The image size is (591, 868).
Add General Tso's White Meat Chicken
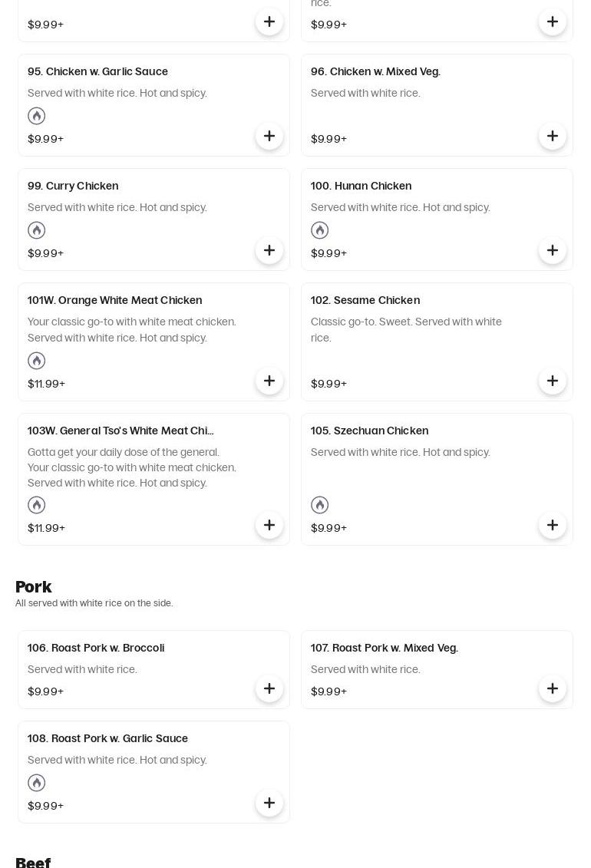click(269, 526)
